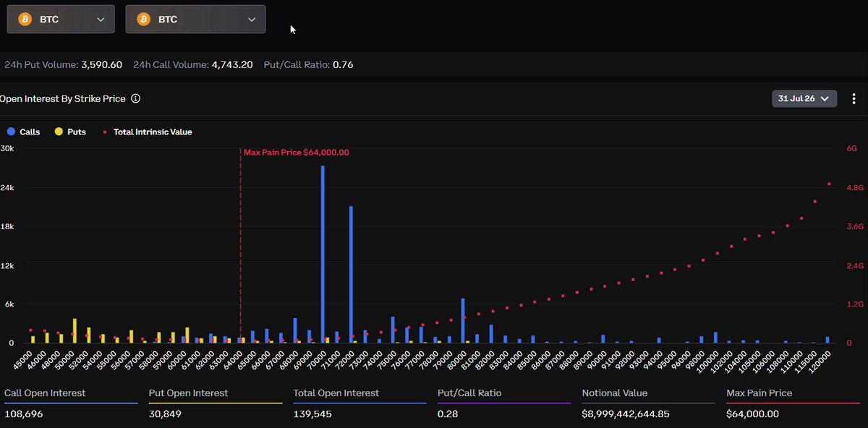This screenshot has width=868, height=428.
Task: Click the info icon beside Open Interest By Strike Price
Action: click(135, 98)
